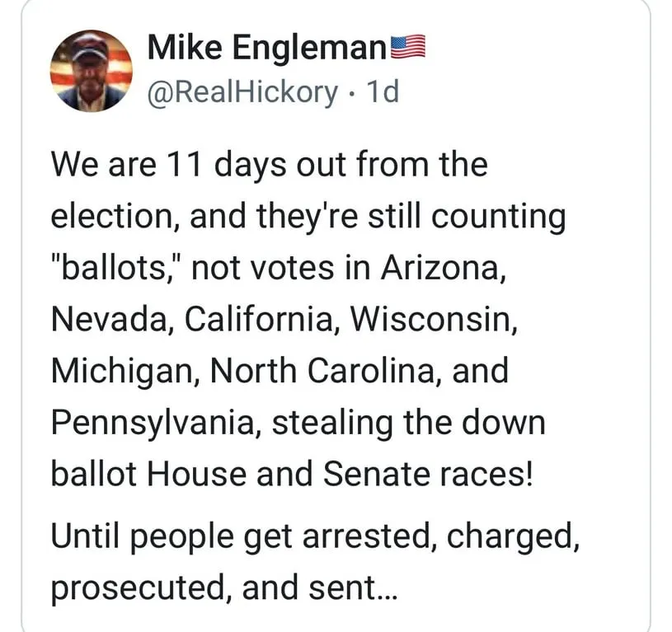Click 'House and Senate races!' text

(x=341, y=474)
